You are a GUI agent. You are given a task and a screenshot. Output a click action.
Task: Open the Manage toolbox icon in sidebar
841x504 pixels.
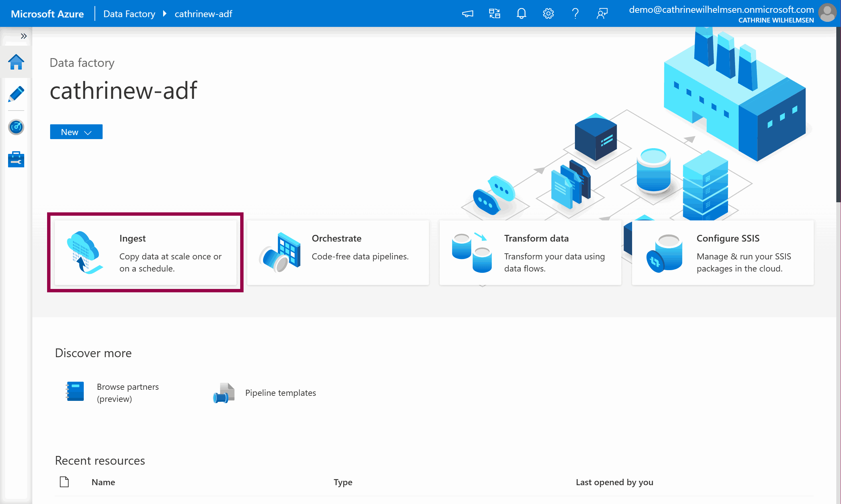[16, 160]
